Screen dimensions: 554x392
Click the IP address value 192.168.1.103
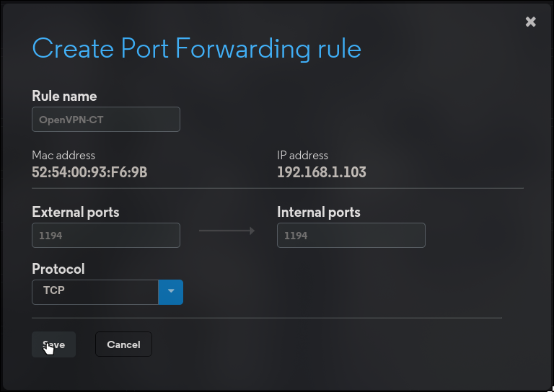322,172
